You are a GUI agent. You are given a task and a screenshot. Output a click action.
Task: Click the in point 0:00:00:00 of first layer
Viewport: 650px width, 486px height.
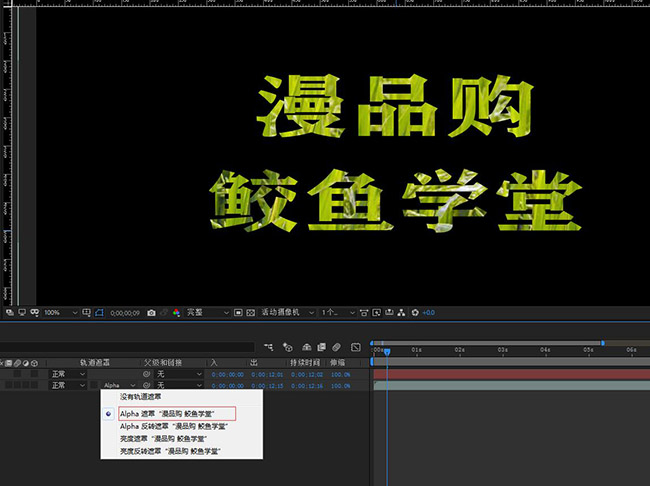click(228, 374)
